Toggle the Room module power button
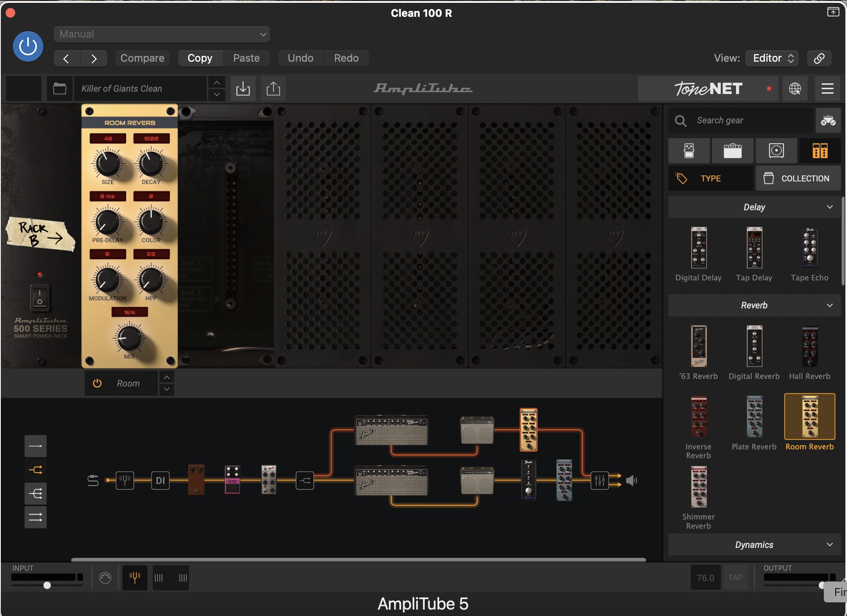Viewport: 847px width, 616px height. point(97,383)
